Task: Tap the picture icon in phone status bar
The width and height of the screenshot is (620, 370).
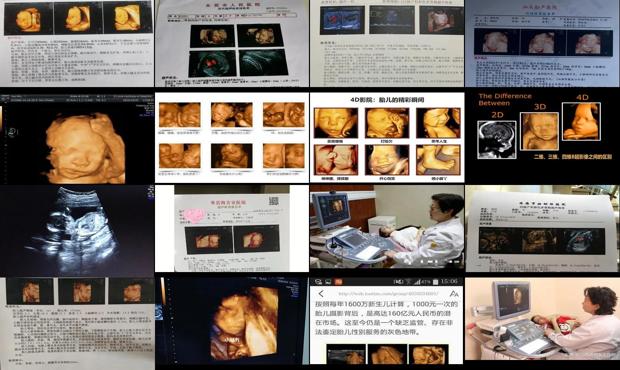Action: pyautogui.click(x=328, y=282)
